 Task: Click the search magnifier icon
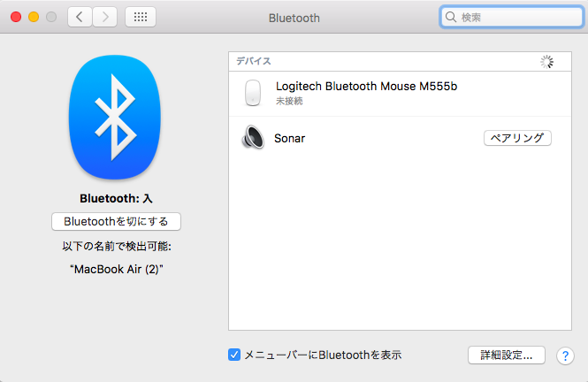point(451,18)
